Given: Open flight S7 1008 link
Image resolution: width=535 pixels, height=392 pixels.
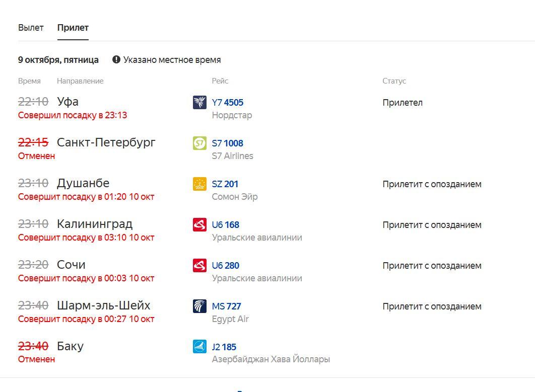Looking at the screenshot, I should pyautogui.click(x=228, y=143).
